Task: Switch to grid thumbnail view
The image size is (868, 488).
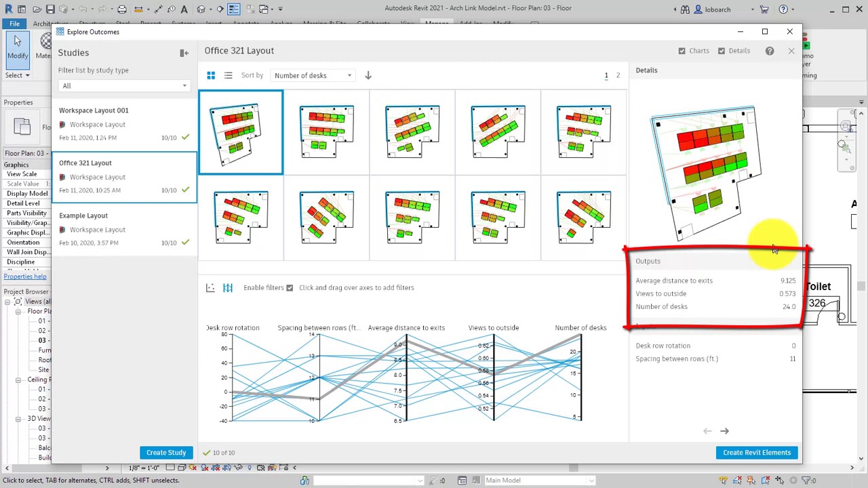Action: (211, 75)
